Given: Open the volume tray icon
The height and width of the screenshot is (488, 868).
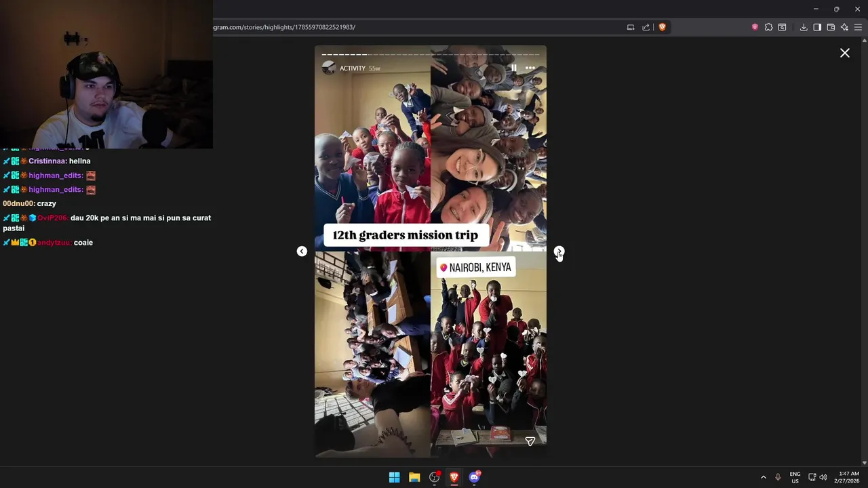Looking at the screenshot, I should click(x=823, y=477).
